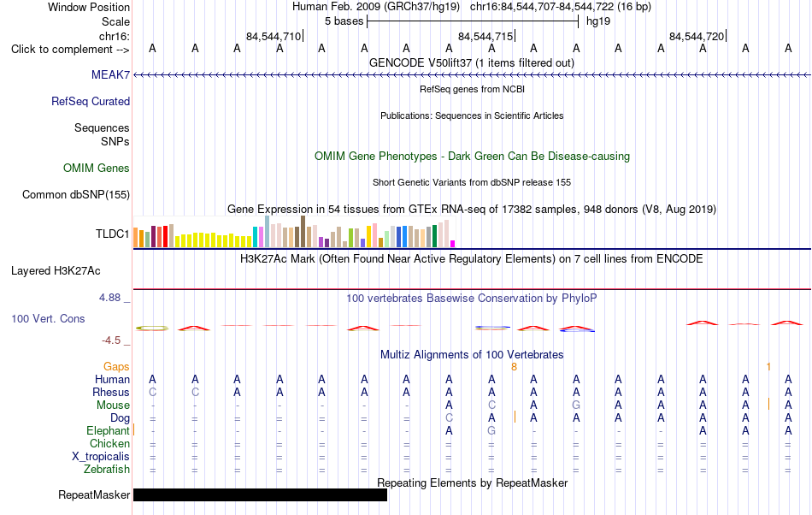Click position marker 84,544,720

(x=697, y=36)
